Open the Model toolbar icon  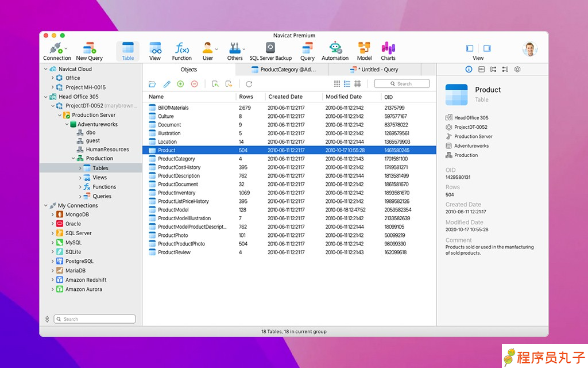(364, 49)
